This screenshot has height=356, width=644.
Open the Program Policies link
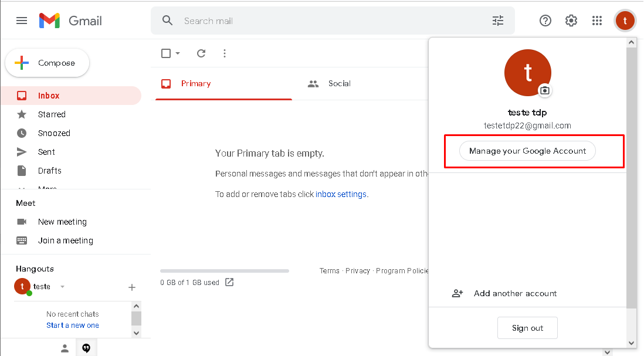(x=402, y=270)
